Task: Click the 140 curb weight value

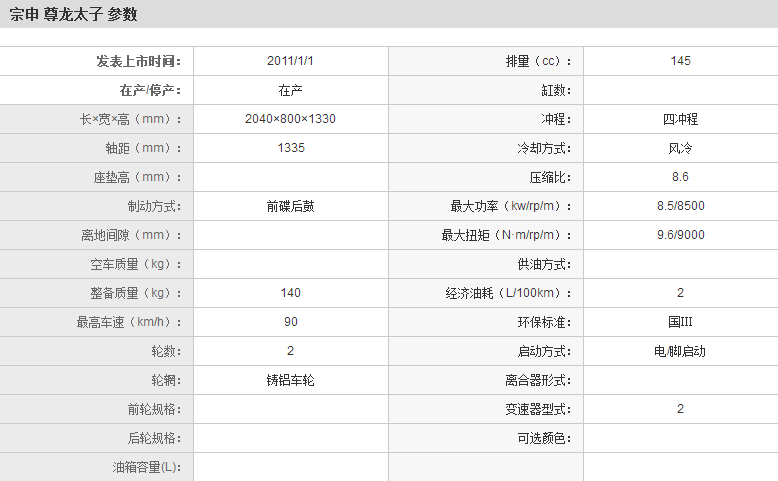Action: click(x=290, y=293)
